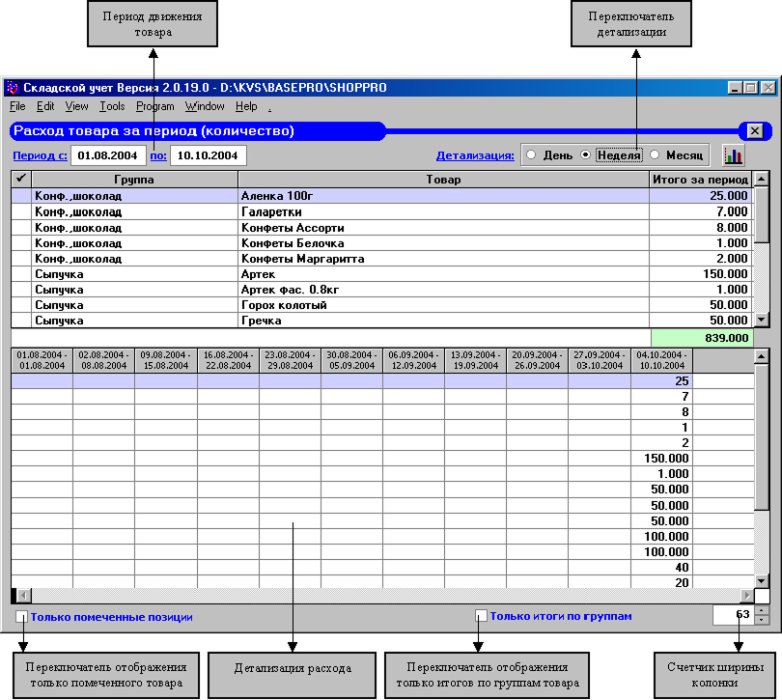Click the Итого за период column header
The width and height of the screenshot is (782, 700).
coord(701,180)
